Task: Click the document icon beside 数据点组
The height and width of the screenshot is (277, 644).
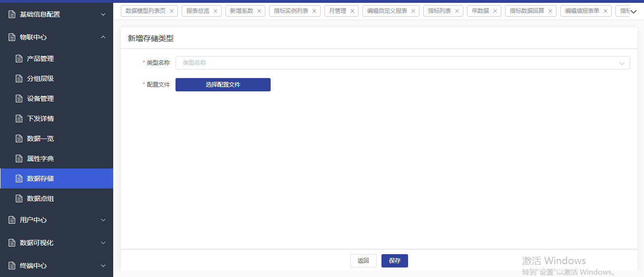Action: (x=19, y=198)
